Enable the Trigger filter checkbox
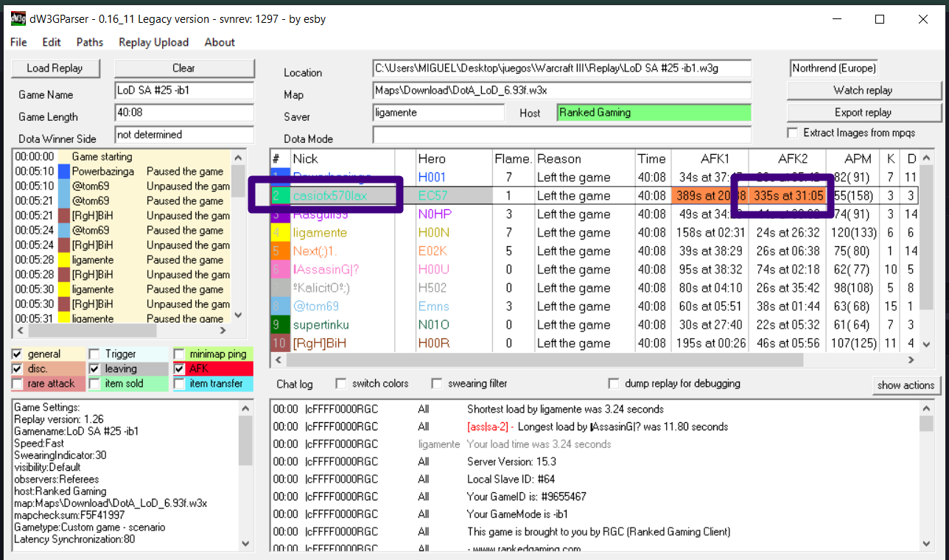The width and height of the screenshot is (949, 560). pyautogui.click(x=94, y=354)
